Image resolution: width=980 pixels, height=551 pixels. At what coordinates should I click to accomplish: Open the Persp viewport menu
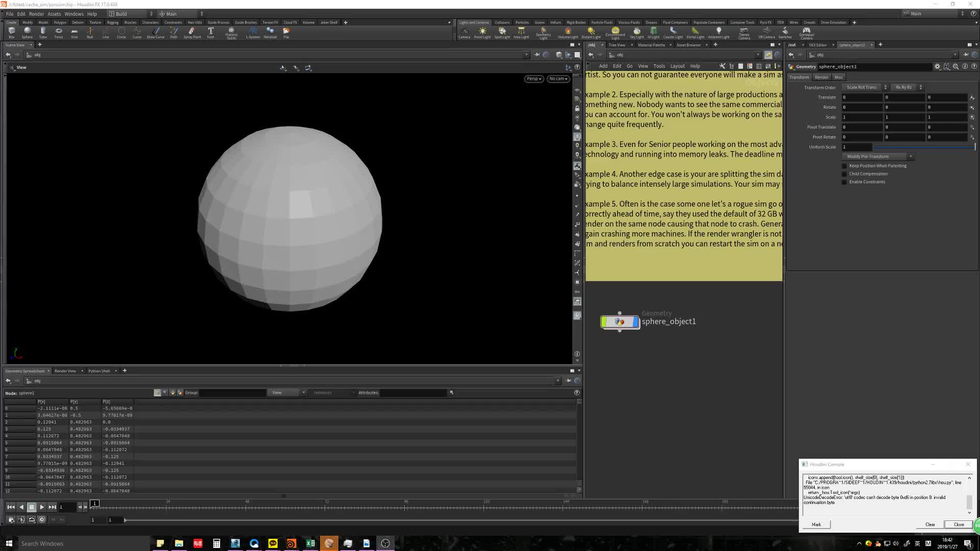point(533,79)
